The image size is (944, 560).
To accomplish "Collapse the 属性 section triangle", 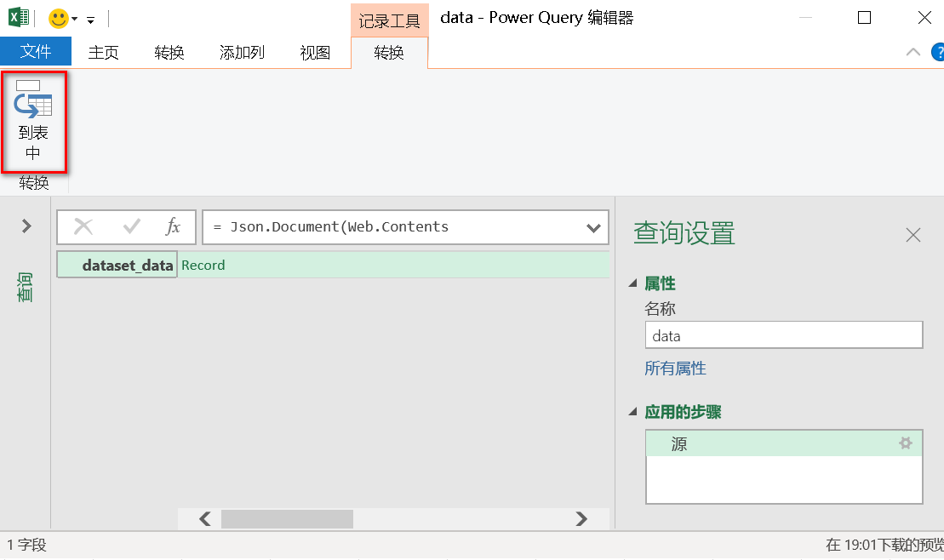I will [x=632, y=283].
